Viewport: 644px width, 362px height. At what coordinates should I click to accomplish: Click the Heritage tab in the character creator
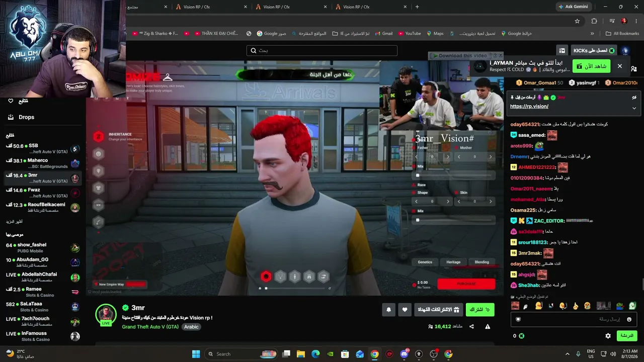pyautogui.click(x=453, y=262)
